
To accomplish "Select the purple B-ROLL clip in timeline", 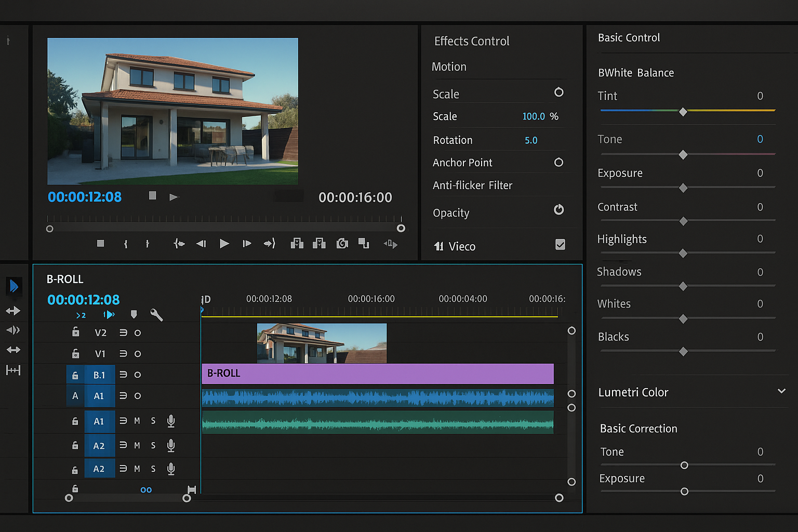I will pos(377,374).
